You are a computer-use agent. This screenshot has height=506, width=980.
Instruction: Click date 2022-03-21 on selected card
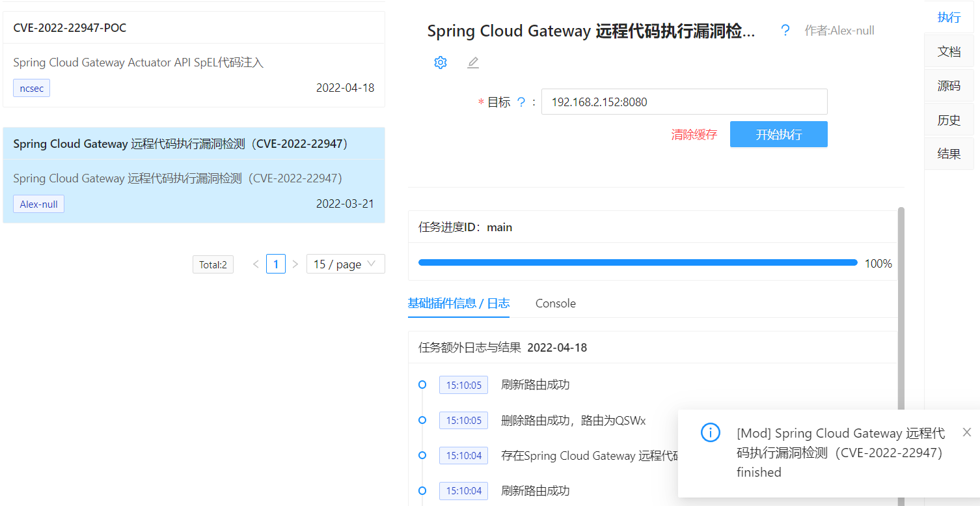pyautogui.click(x=346, y=204)
